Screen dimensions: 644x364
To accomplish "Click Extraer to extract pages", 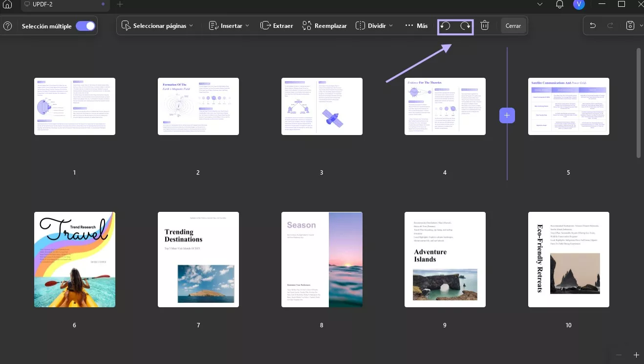I will (x=277, y=26).
